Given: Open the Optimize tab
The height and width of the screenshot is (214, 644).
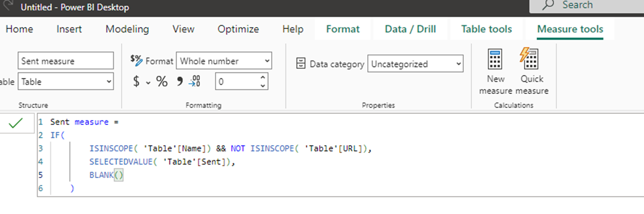Looking at the screenshot, I should pos(238,29).
